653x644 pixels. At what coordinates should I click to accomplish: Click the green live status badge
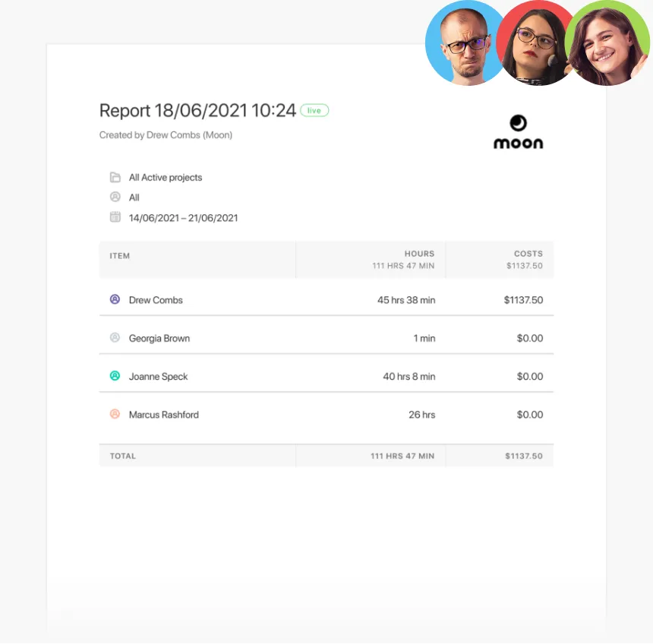point(314,110)
